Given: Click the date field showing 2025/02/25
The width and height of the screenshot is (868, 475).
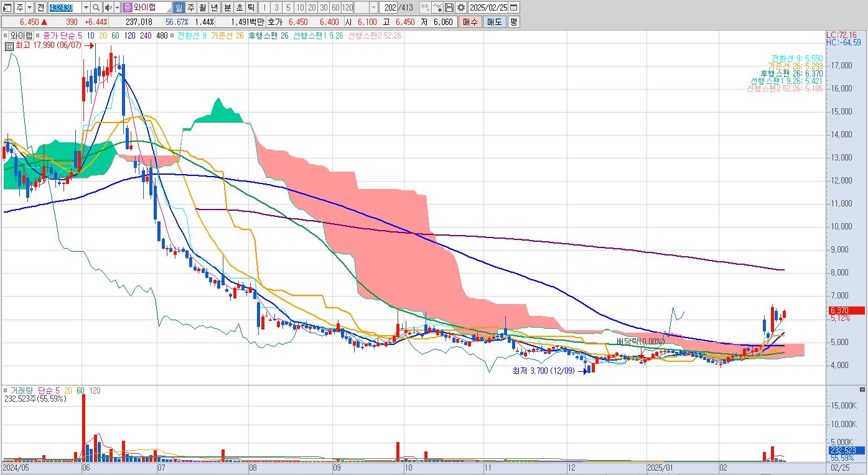Looking at the screenshot, I should [489, 7].
